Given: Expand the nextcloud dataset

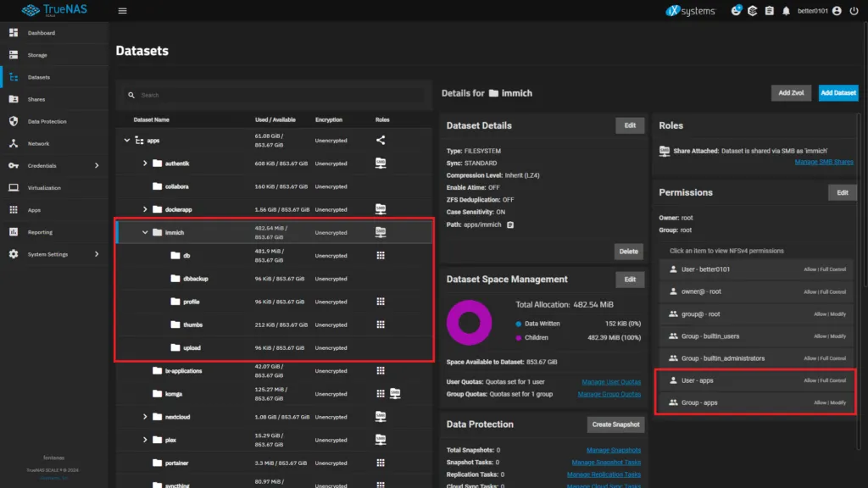Looking at the screenshot, I should click(x=145, y=417).
